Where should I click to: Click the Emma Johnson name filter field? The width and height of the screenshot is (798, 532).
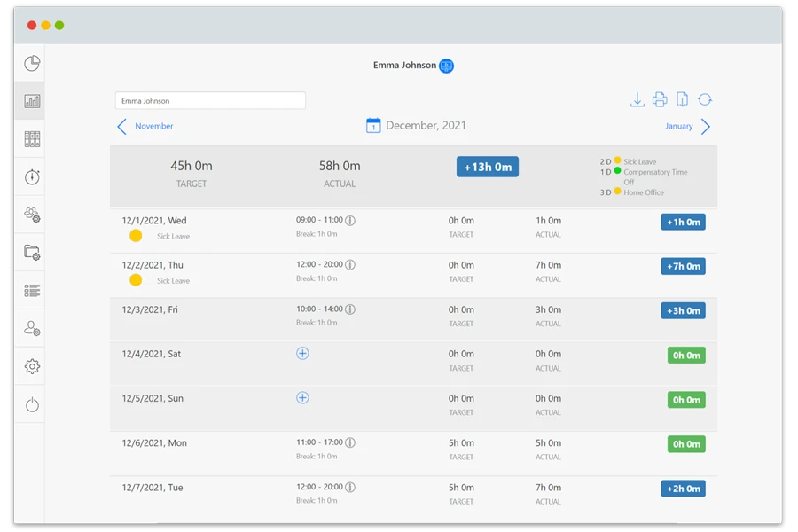[x=209, y=99]
